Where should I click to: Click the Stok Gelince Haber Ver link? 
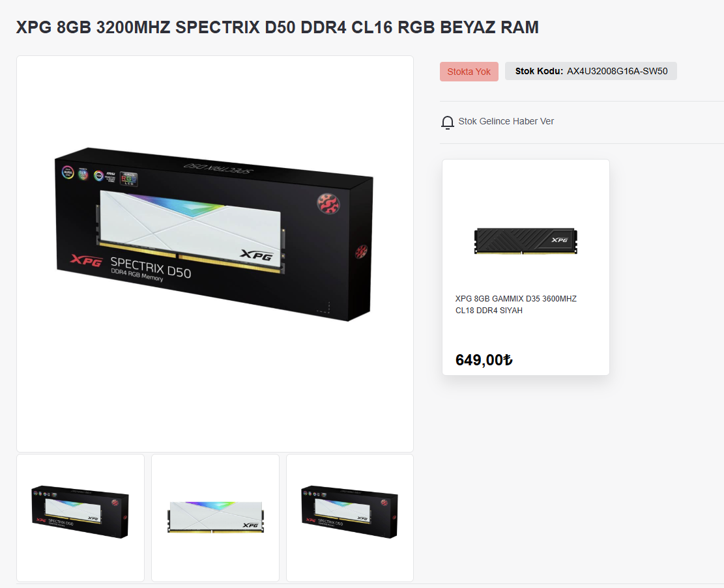click(x=506, y=121)
